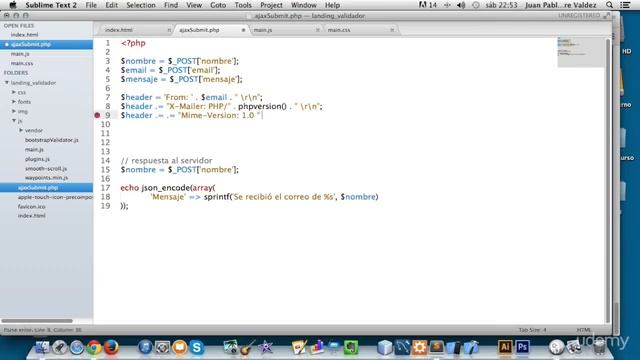The image size is (640, 360).
Task: Open GarageBand guitar icon in dock
Action: [x=248, y=347]
